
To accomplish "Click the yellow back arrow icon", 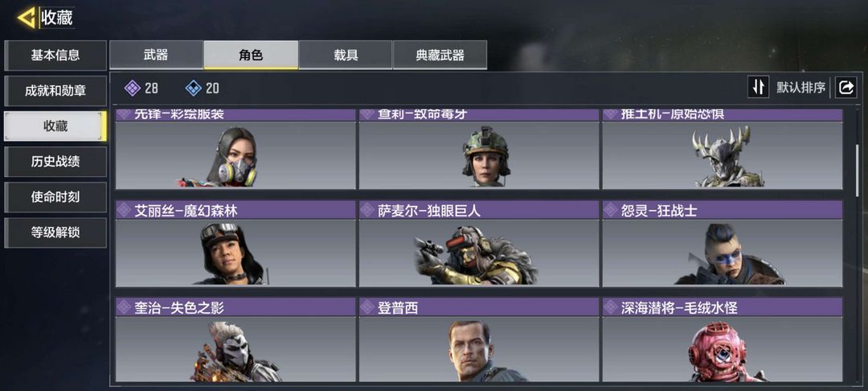I will [26, 18].
